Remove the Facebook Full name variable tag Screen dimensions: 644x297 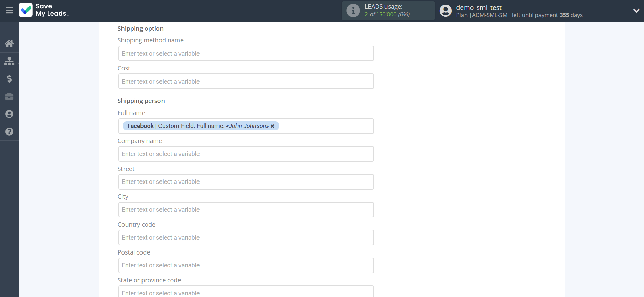272,126
